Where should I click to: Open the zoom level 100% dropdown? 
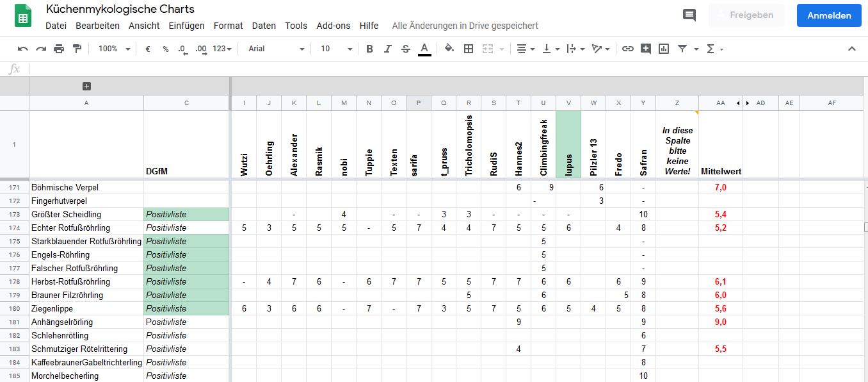click(114, 49)
